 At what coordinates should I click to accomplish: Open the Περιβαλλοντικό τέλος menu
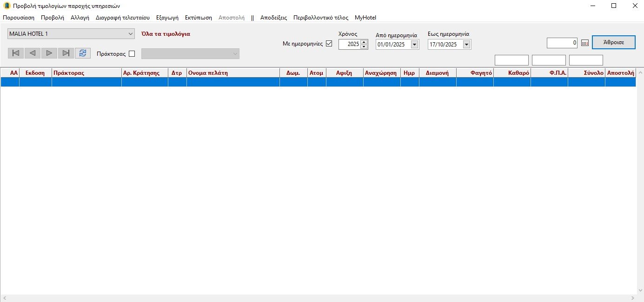point(320,18)
